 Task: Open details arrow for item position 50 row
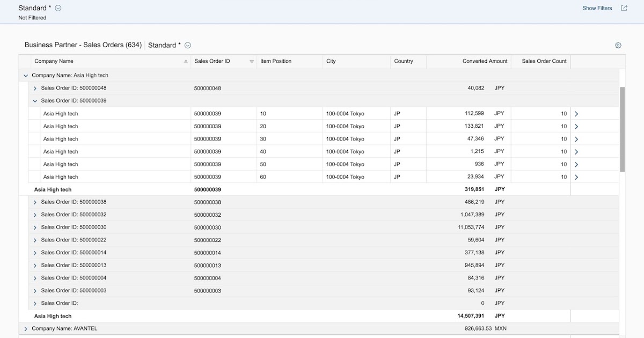pyautogui.click(x=576, y=164)
